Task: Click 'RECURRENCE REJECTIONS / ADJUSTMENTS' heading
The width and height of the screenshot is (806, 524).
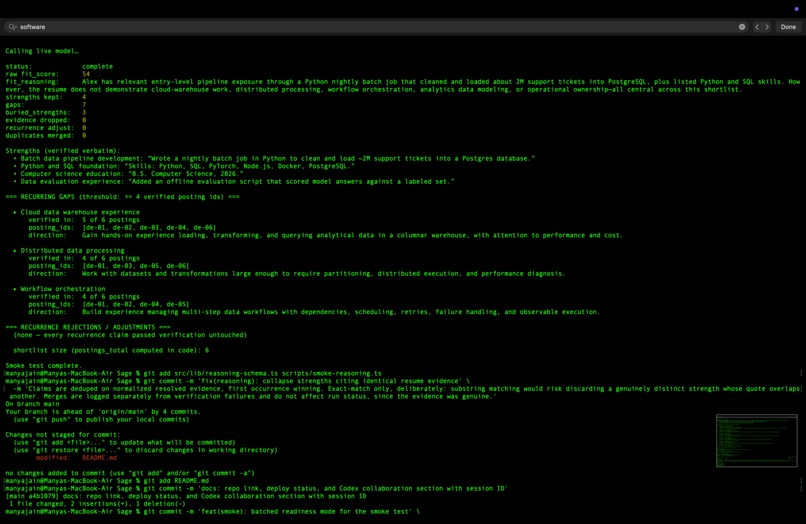Action: point(87,327)
